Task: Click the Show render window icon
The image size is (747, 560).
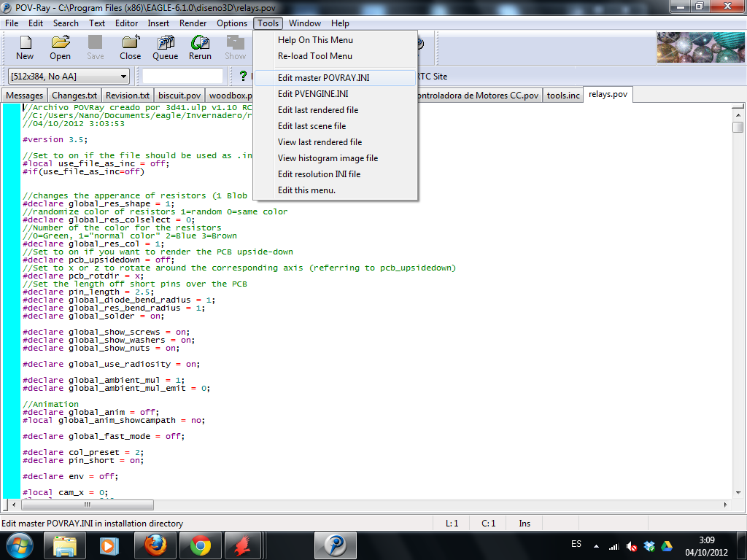Action: [x=236, y=47]
